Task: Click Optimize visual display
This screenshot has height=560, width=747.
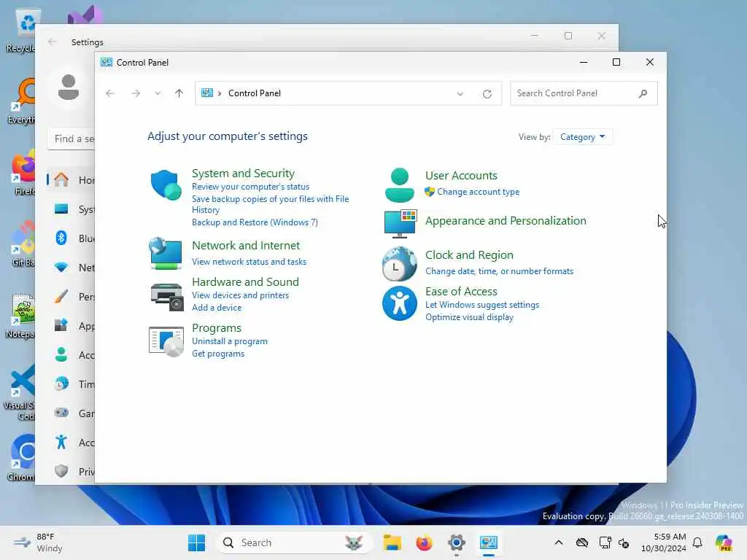Action: (x=469, y=317)
